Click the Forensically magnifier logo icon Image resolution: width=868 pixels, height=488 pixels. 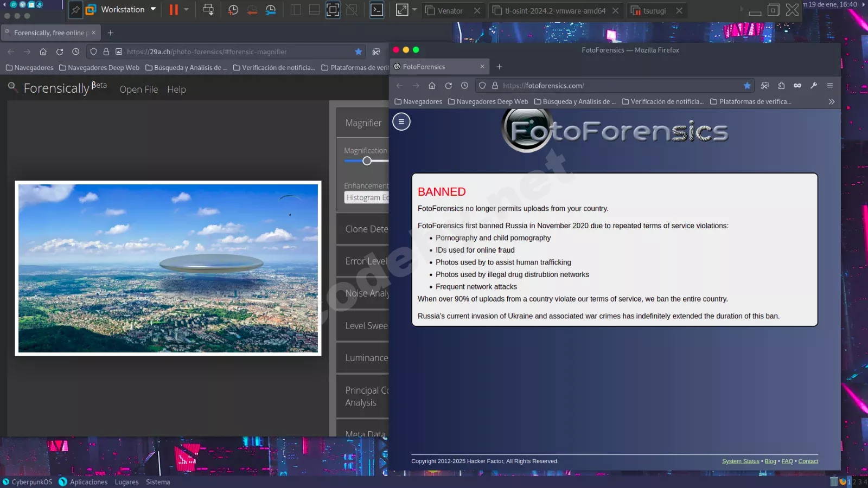tap(12, 87)
